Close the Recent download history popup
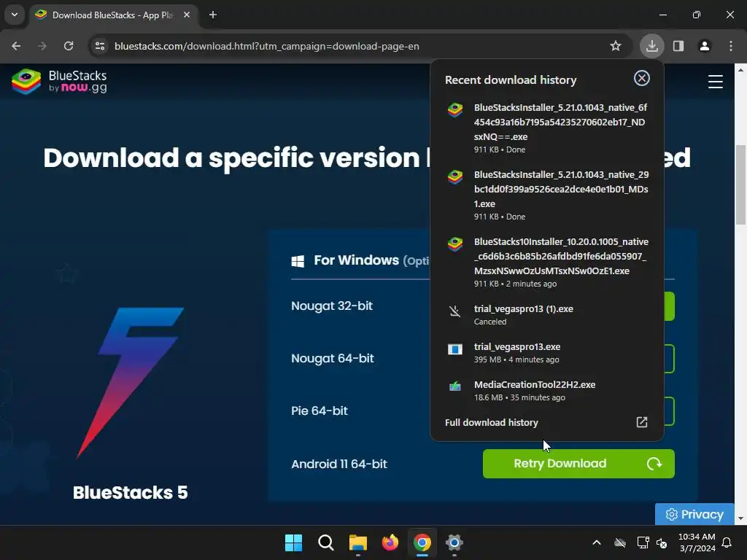Viewport: 747px width, 560px height. 642,78
